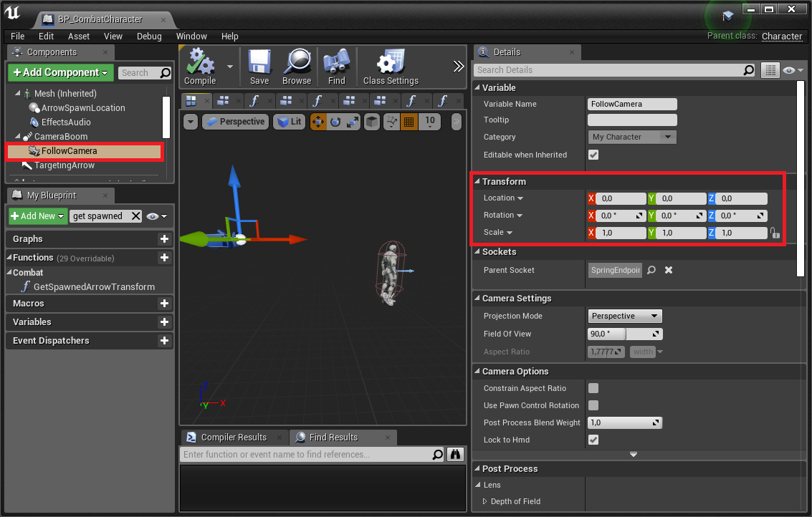Click the Compile toolbar icon

pyautogui.click(x=200, y=63)
